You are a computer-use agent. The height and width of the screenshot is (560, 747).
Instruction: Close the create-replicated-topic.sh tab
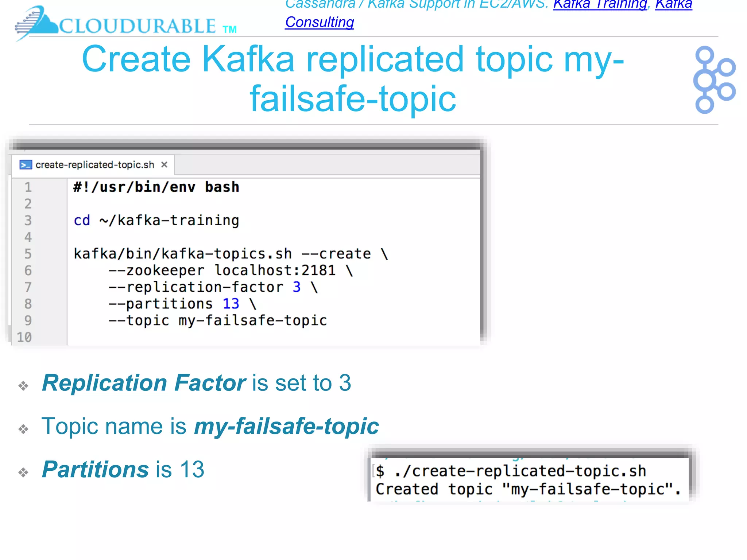click(164, 165)
